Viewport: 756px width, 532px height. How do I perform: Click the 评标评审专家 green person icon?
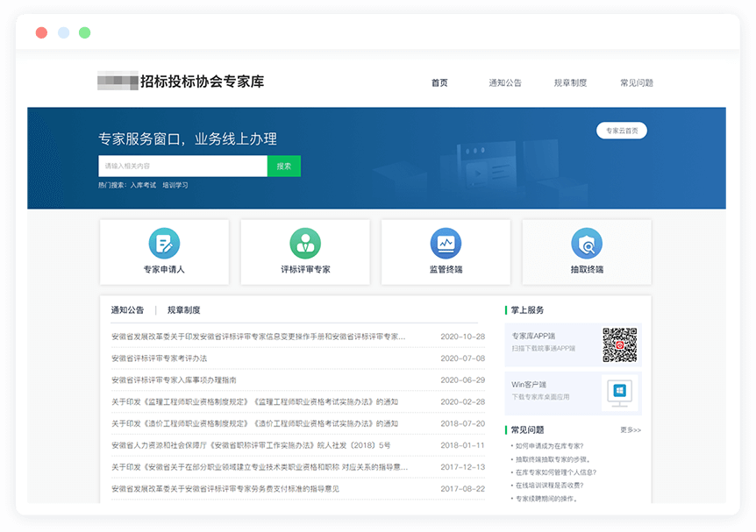[305, 243]
